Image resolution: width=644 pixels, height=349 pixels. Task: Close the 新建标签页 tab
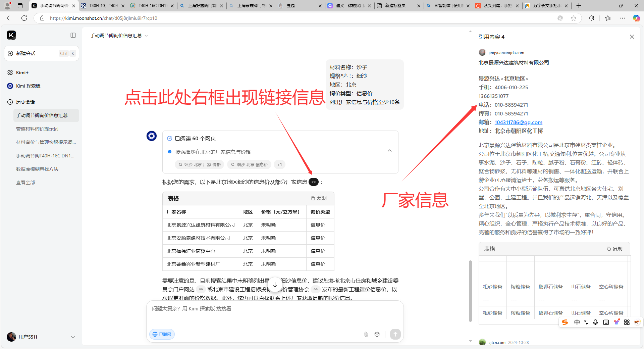(419, 6)
